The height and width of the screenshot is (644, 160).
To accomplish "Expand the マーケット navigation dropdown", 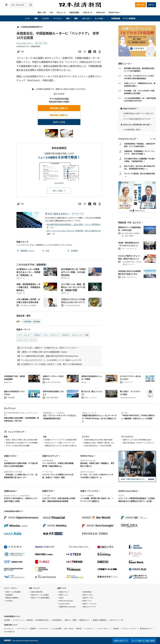I will [x=58, y=19].
